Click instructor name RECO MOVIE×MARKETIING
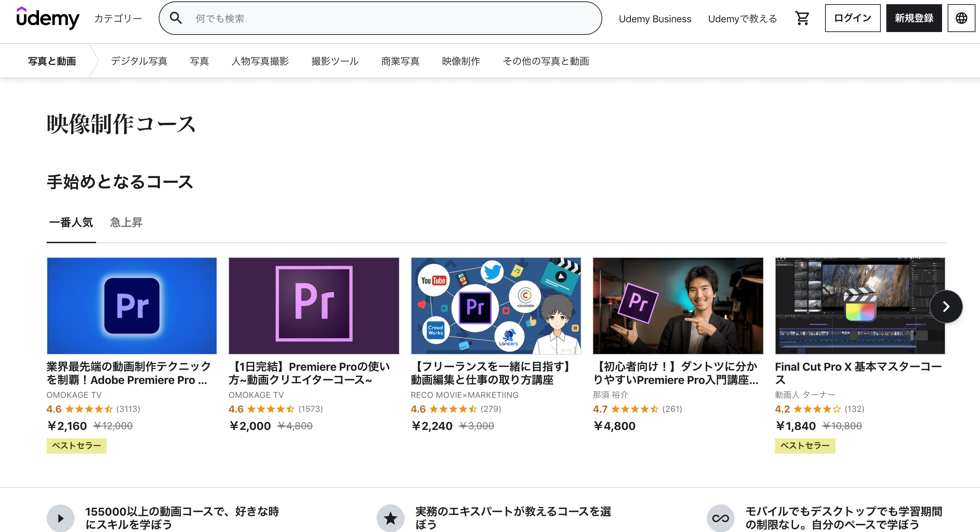Viewport: 980px width, 532px height. tap(464, 395)
